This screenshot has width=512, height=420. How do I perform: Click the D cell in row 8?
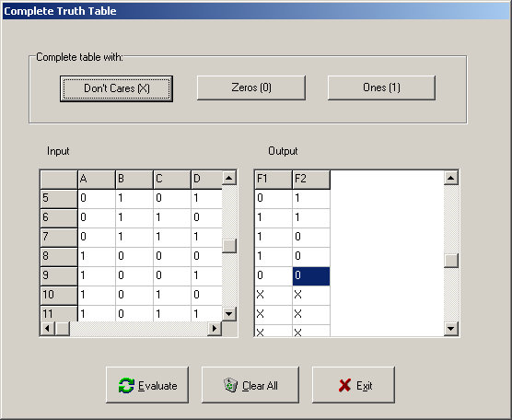[x=206, y=256]
